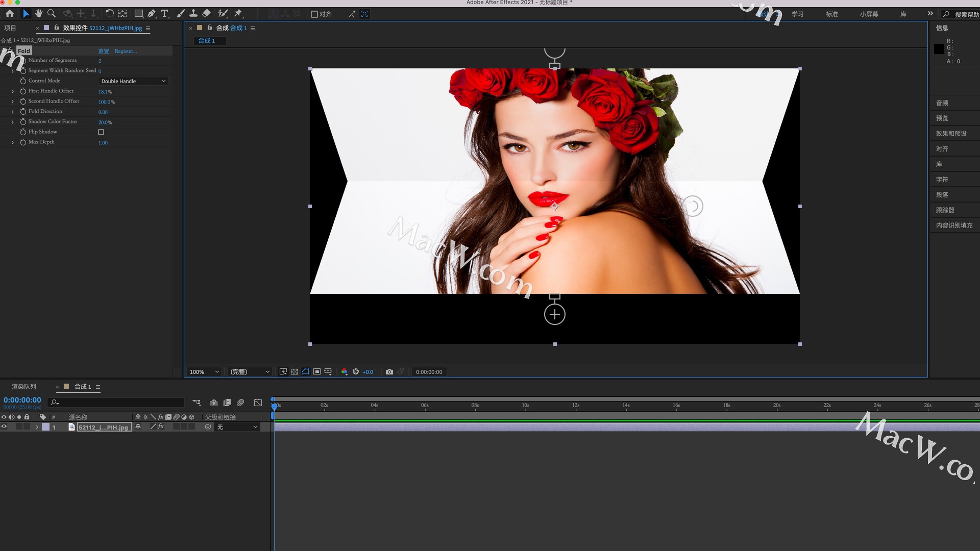Select the Type tool
The height and width of the screenshot is (551, 980).
164,14
